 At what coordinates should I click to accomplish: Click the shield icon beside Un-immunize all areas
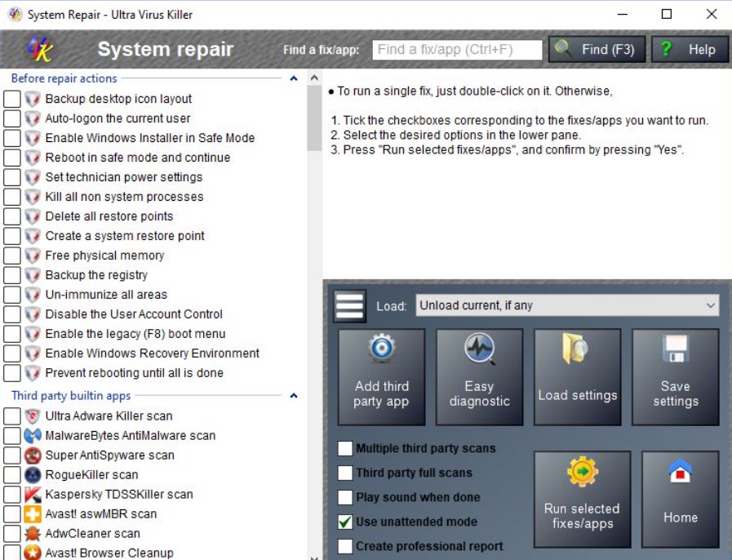point(32,296)
